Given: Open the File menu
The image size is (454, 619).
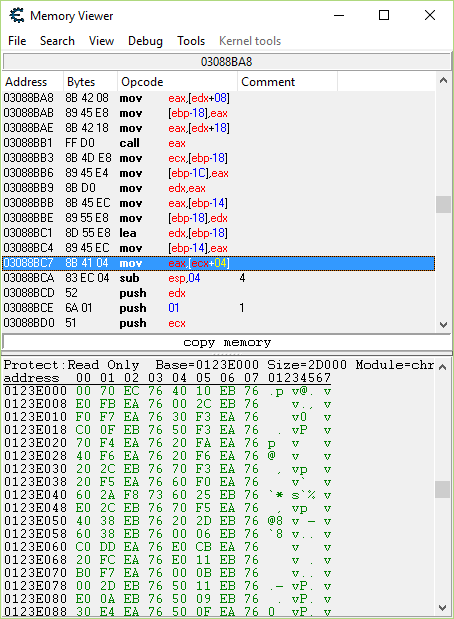Looking at the screenshot, I should tap(17, 41).
